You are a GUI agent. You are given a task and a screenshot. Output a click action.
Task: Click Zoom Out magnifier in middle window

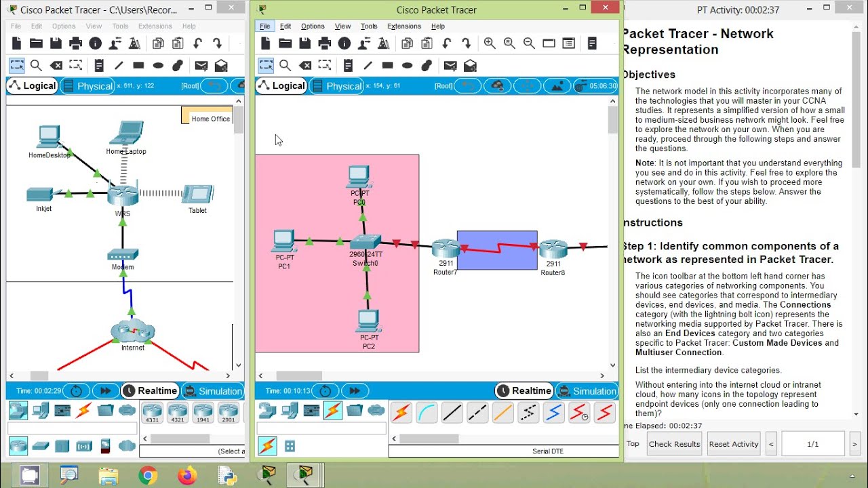(x=529, y=43)
